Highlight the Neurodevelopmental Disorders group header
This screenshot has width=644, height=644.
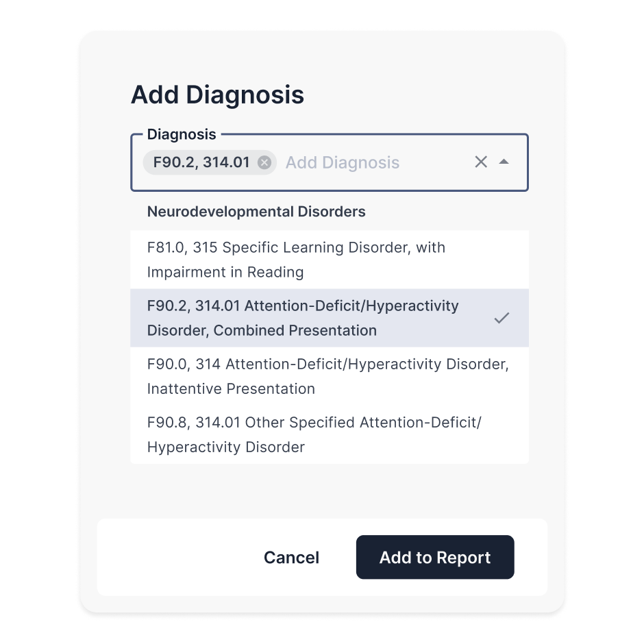point(256,212)
